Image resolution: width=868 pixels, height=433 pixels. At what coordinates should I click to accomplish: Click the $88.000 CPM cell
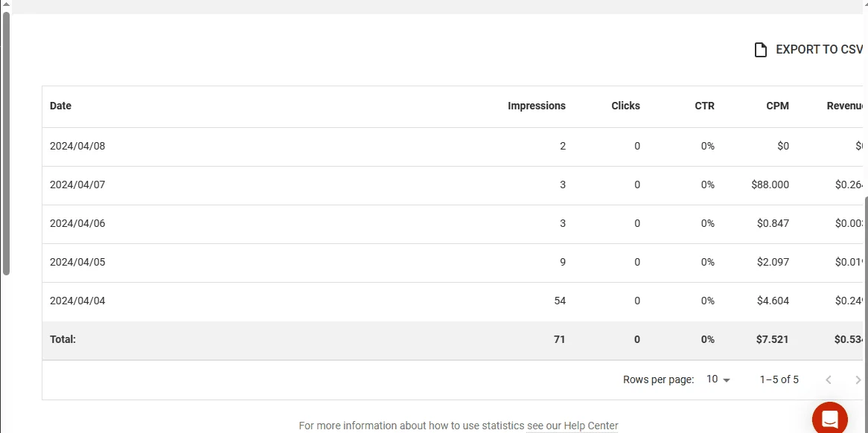(770, 185)
